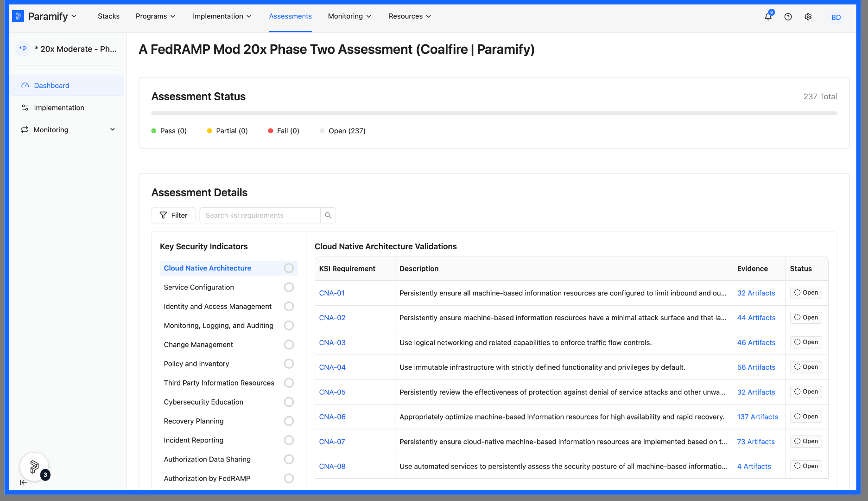This screenshot has height=501, width=868.
Task: Open the Implementation dropdown in top nav
Action: coord(222,16)
